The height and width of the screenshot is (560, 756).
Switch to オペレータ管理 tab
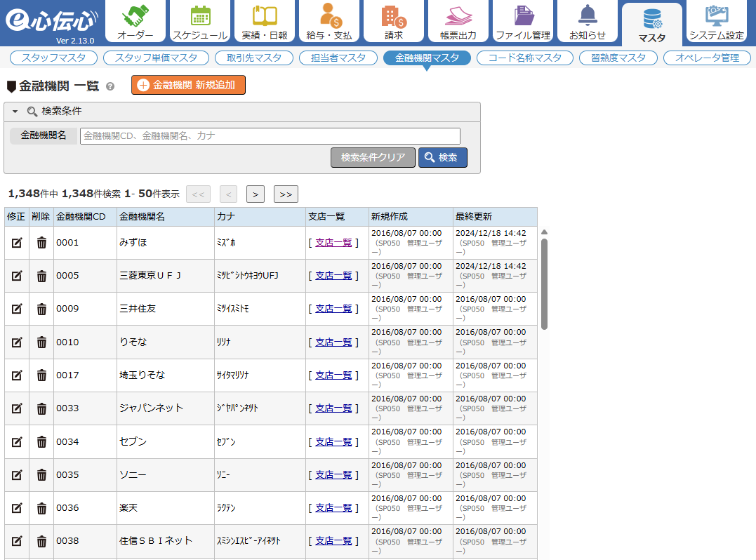click(707, 58)
